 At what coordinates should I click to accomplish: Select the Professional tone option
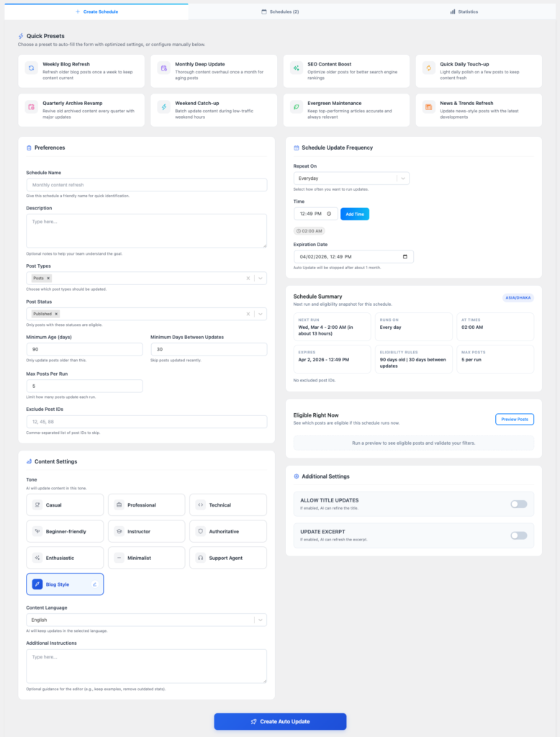coord(146,505)
